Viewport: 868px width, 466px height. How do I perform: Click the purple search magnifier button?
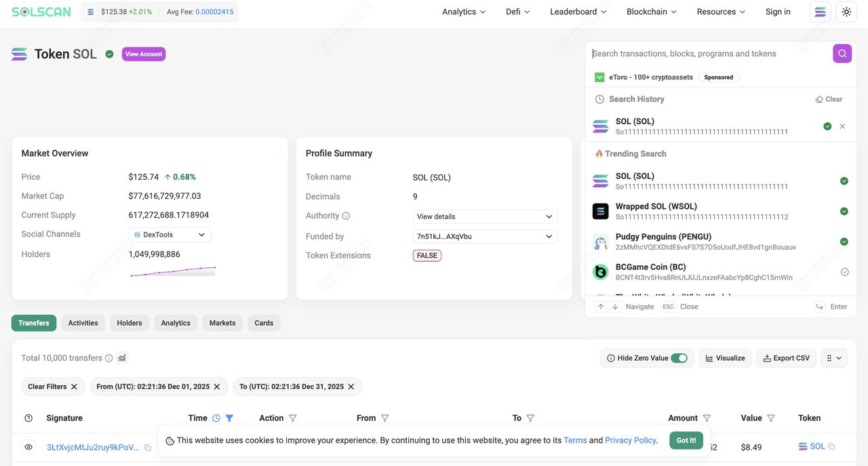pyautogui.click(x=842, y=54)
